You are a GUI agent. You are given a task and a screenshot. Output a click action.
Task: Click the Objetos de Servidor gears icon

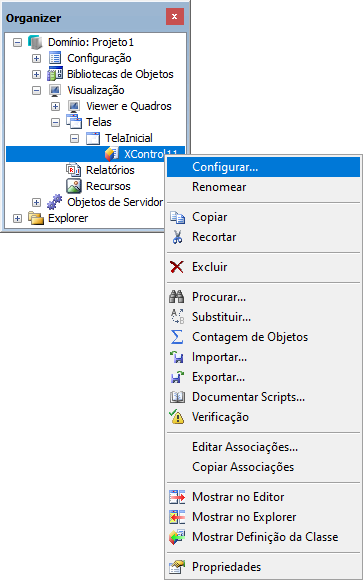point(55,202)
